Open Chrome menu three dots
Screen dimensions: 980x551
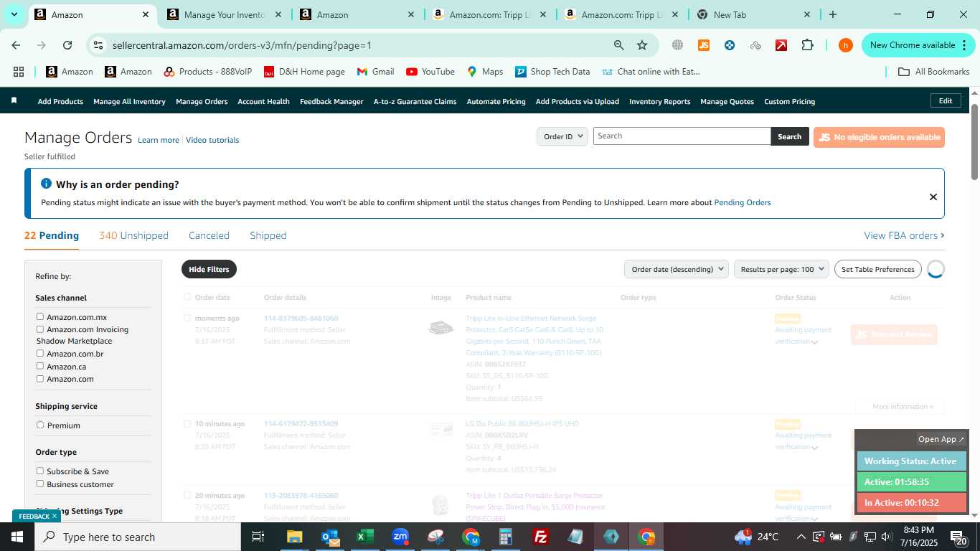963,45
